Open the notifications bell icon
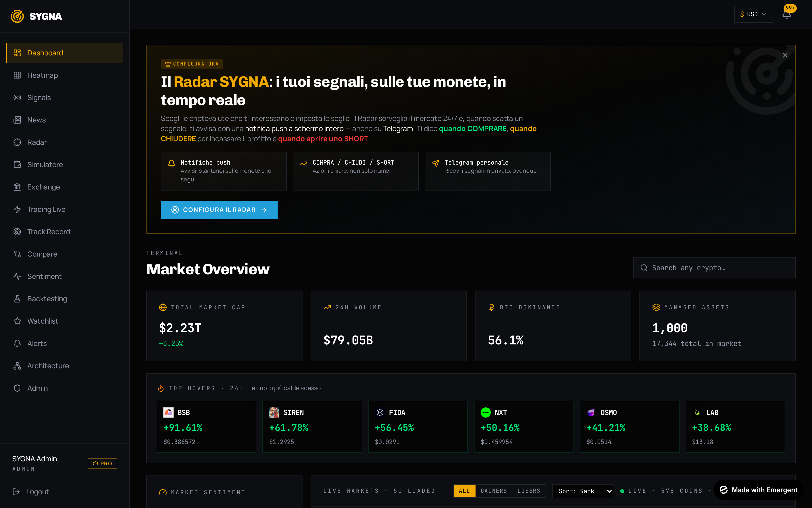The height and width of the screenshot is (508, 812). (787, 14)
